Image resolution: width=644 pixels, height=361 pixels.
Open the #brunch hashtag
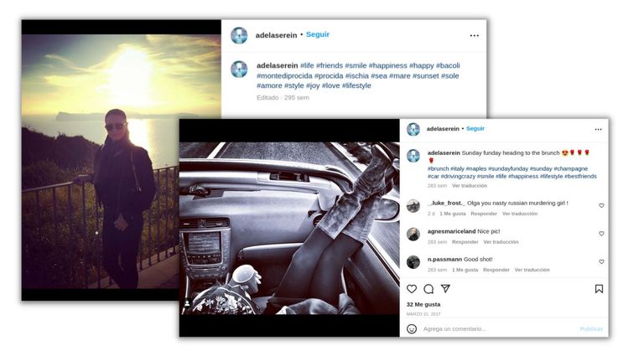click(x=438, y=168)
